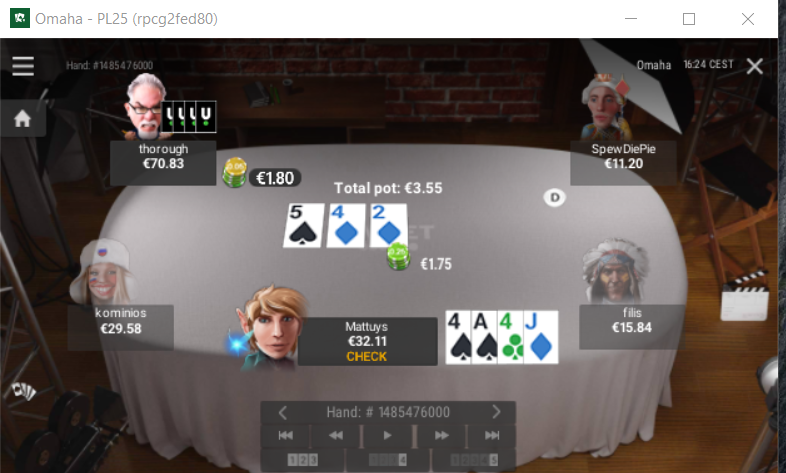Click the cards icon at bottom left
The height and width of the screenshot is (473, 786).
click(x=23, y=391)
